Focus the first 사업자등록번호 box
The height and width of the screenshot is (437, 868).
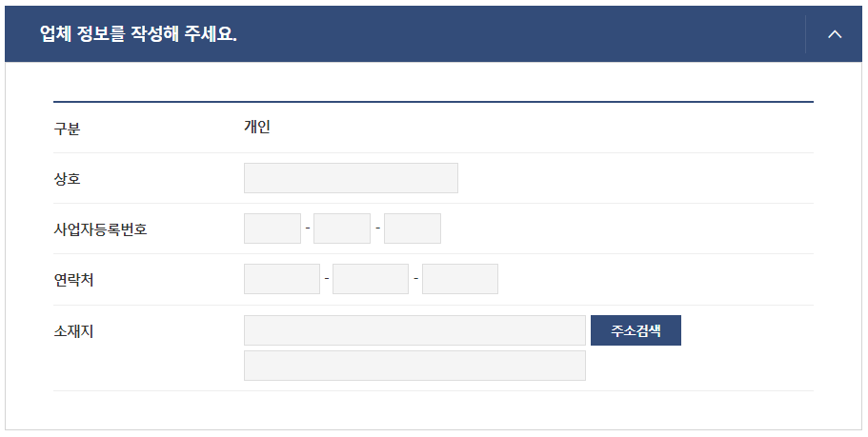(273, 228)
